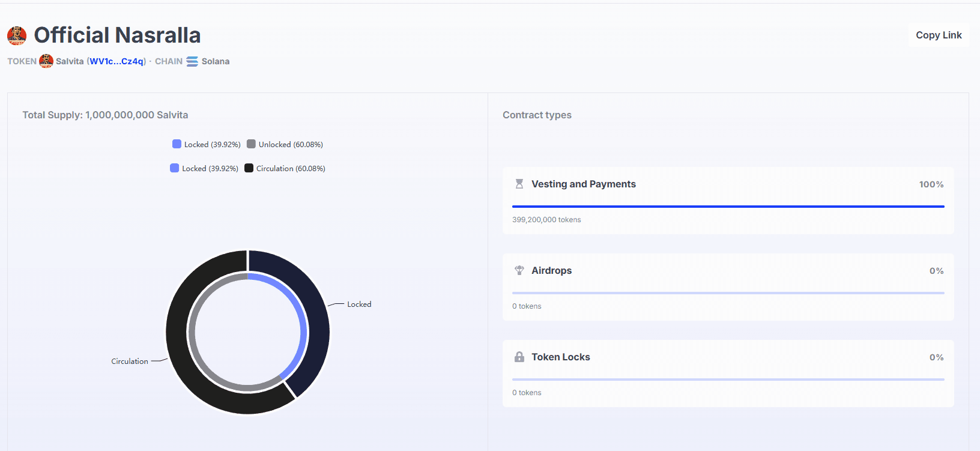980x451 pixels.
Task: Open the WV1c...Cz4q token address link
Action: point(117,61)
